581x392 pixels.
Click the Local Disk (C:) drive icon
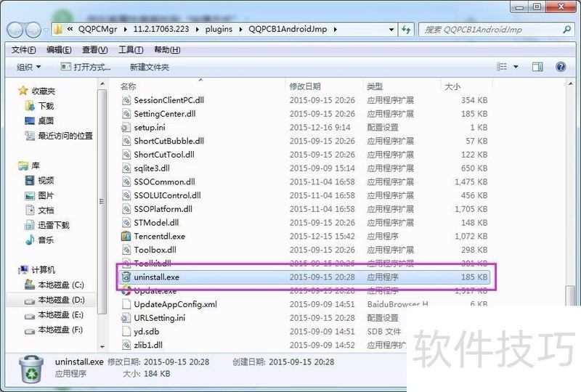click(x=30, y=285)
